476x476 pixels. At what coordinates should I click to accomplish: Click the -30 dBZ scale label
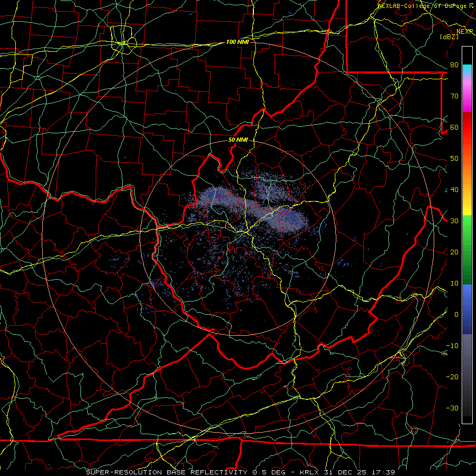[x=452, y=408]
